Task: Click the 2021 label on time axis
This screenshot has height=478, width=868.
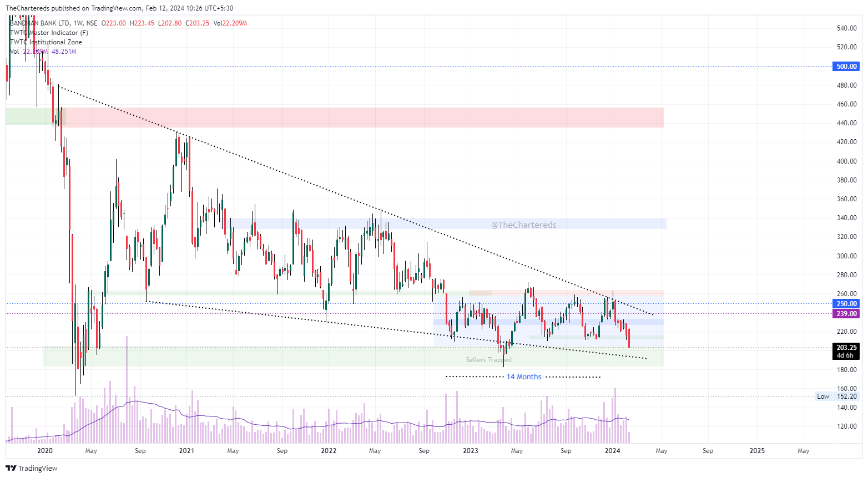Action: (186, 451)
